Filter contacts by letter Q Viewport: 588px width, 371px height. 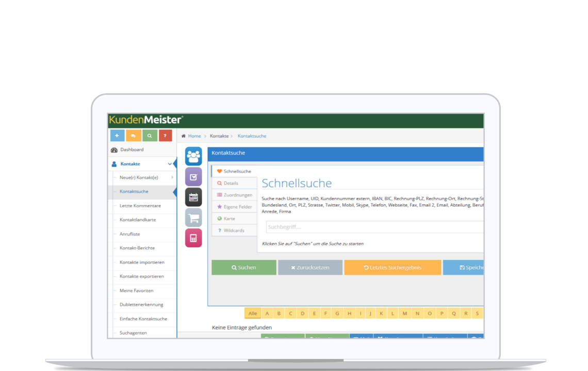454,313
